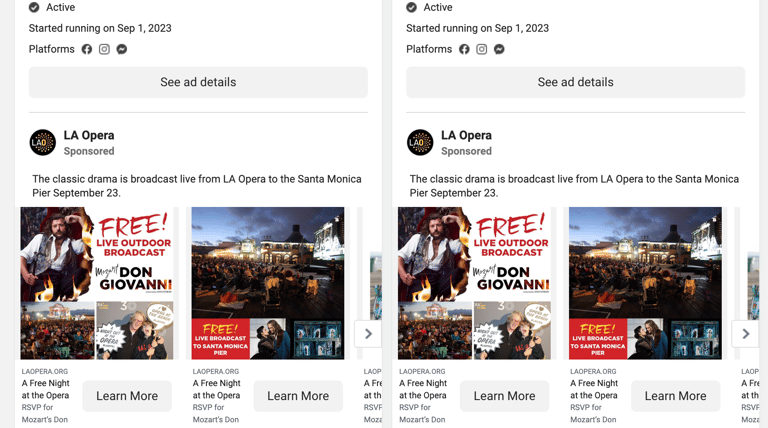Open the Santa Monica Pier night image in left ad
768x428 pixels.
tap(267, 283)
